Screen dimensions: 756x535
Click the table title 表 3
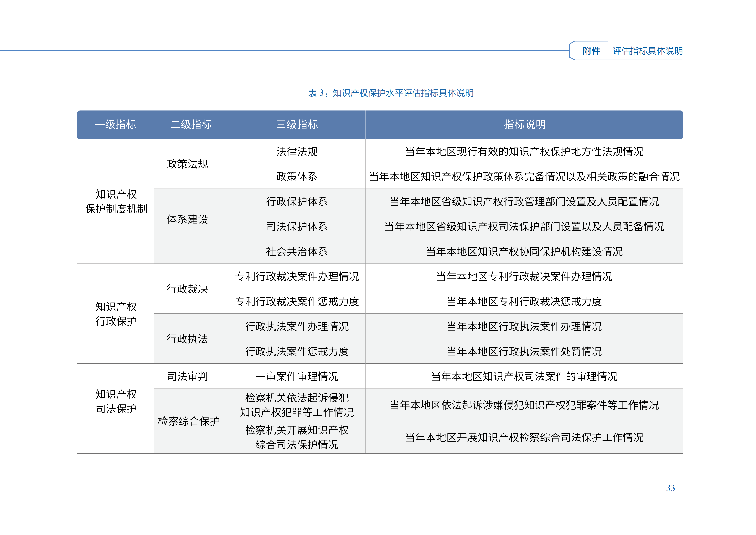pyautogui.click(x=391, y=93)
